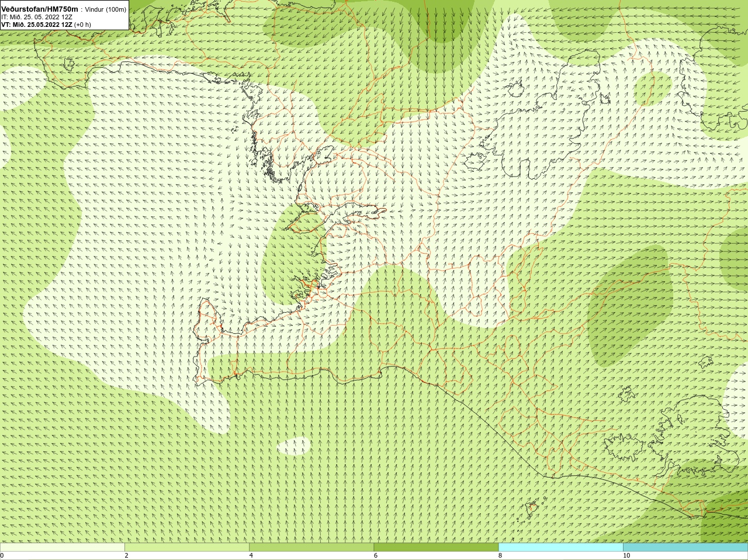The width and height of the screenshot is (748, 560).
Task: Click the 4–6 wind speed color swatch
Action: tap(311, 547)
